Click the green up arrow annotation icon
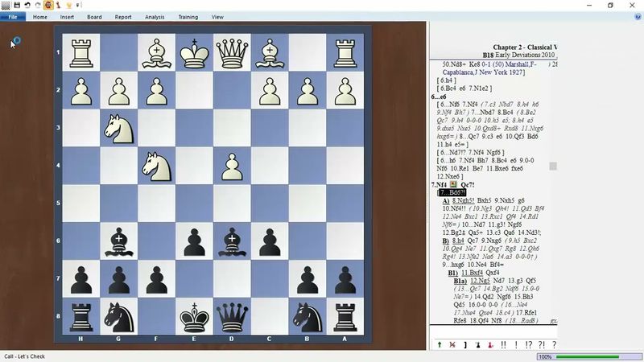 pos(440,344)
